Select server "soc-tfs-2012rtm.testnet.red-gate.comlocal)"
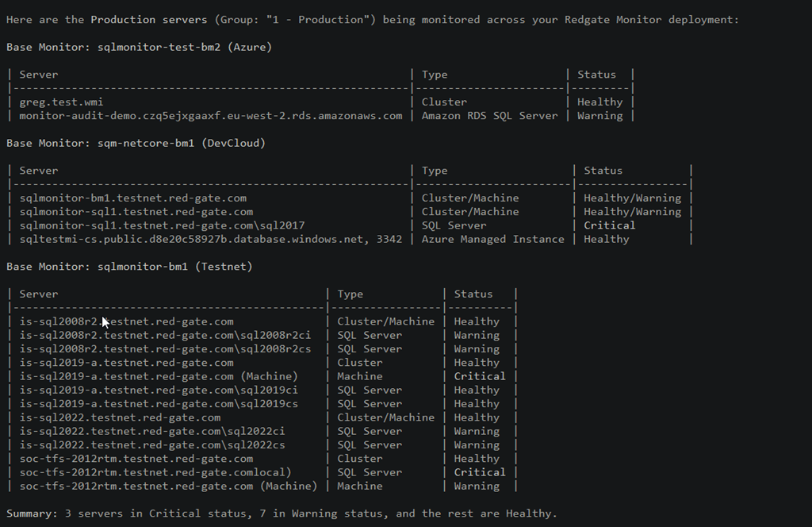 click(x=155, y=472)
